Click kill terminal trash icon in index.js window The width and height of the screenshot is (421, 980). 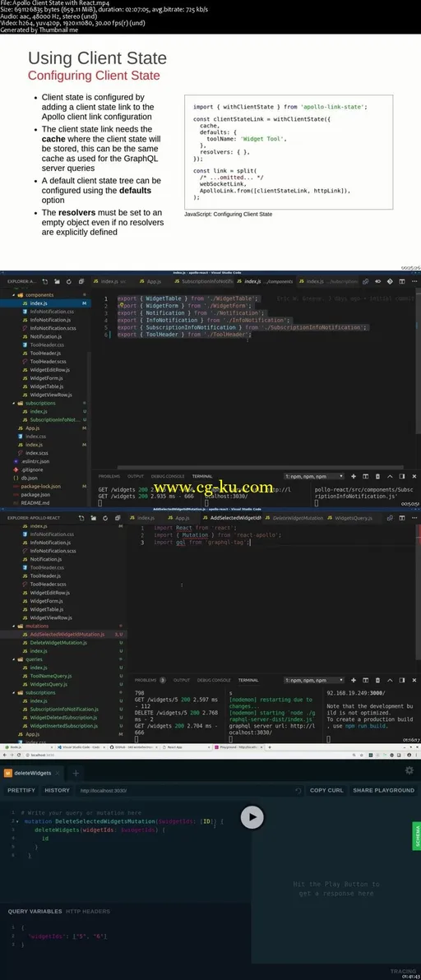tap(378, 476)
